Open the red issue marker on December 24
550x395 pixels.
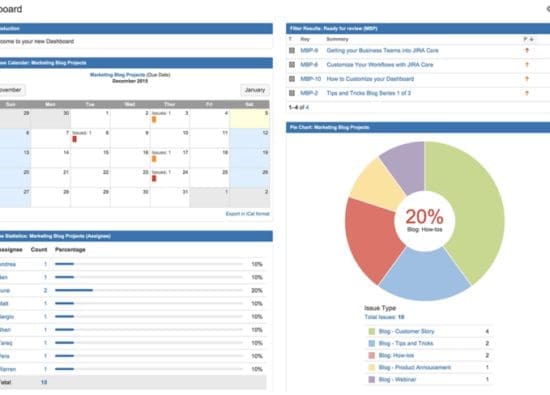154,179
